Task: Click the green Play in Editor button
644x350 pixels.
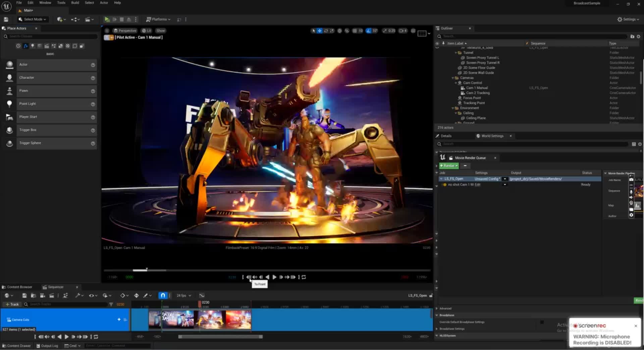Action: (107, 19)
